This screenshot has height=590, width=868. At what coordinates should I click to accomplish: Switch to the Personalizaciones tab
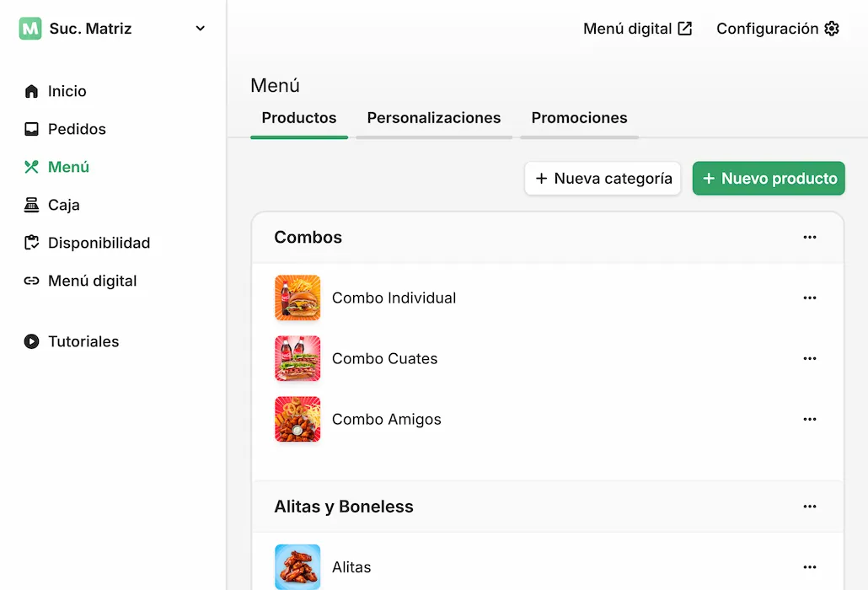(x=433, y=118)
